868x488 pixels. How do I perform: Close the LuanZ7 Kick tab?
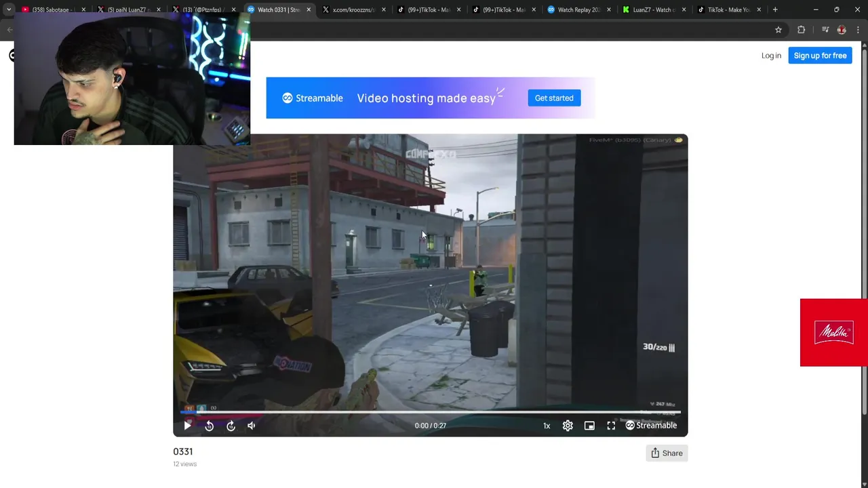(x=684, y=9)
